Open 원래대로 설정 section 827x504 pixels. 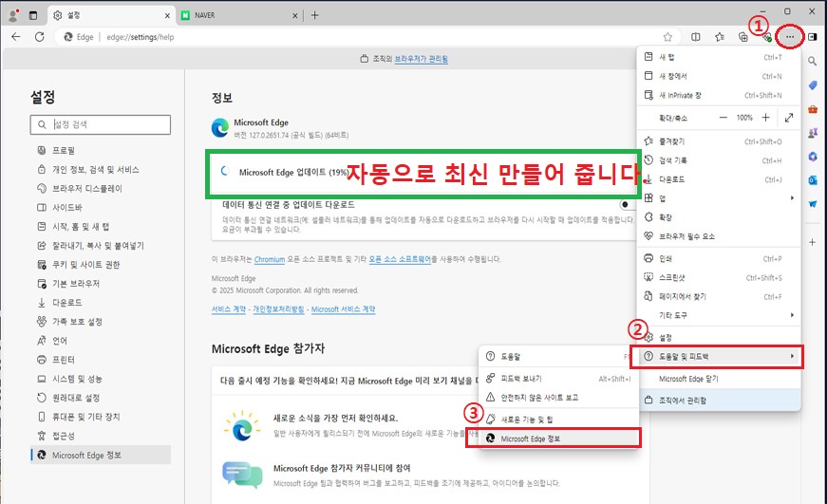[101, 398]
